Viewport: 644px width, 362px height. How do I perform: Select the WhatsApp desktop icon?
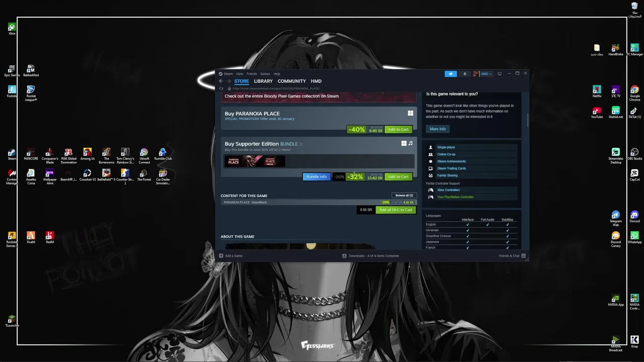634,238
